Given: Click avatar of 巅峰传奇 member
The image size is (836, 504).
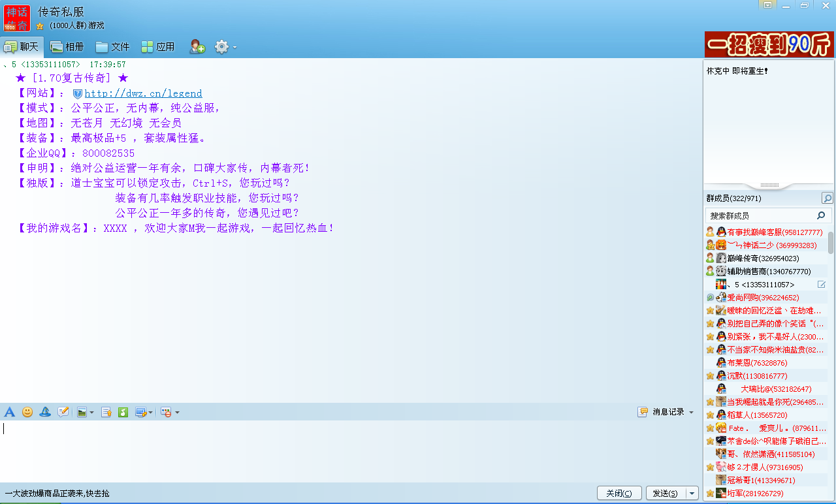Looking at the screenshot, I should (x=721, y=258).
